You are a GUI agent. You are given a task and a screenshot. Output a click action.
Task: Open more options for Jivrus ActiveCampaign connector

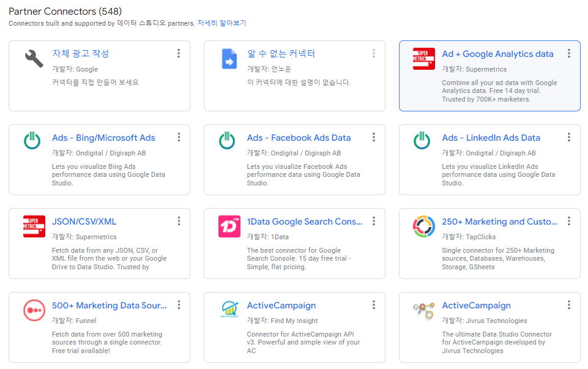click(569, 305)
